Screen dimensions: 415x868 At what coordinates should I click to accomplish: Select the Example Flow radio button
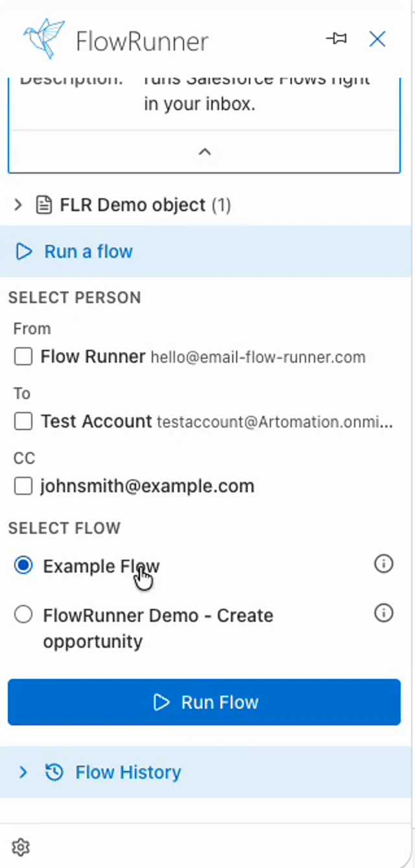[23, 565]
